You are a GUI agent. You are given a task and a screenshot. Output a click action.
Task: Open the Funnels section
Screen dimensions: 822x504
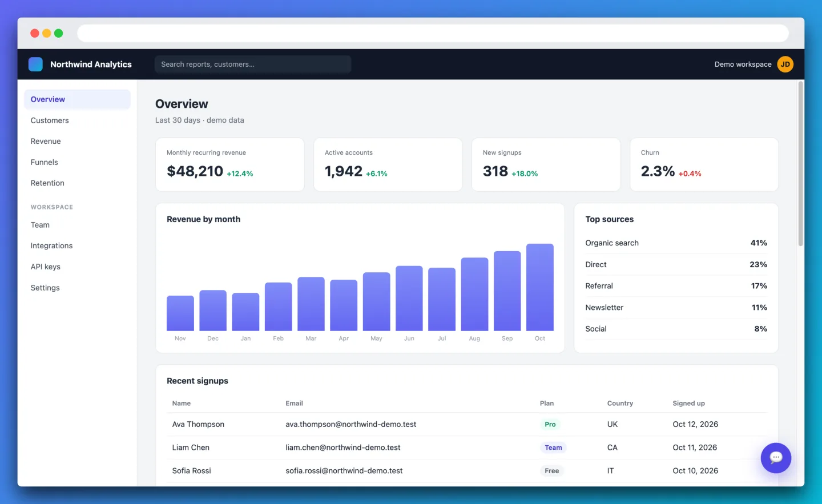point(77,162)
